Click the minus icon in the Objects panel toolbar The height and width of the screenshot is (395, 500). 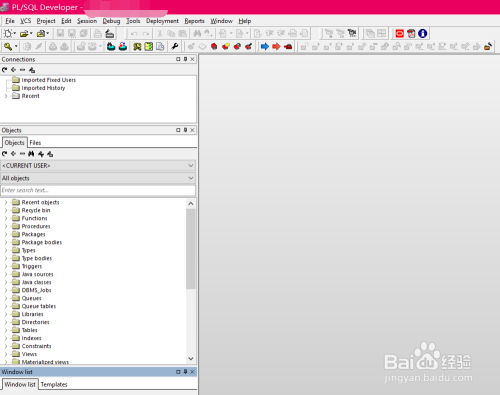point(22,154)
